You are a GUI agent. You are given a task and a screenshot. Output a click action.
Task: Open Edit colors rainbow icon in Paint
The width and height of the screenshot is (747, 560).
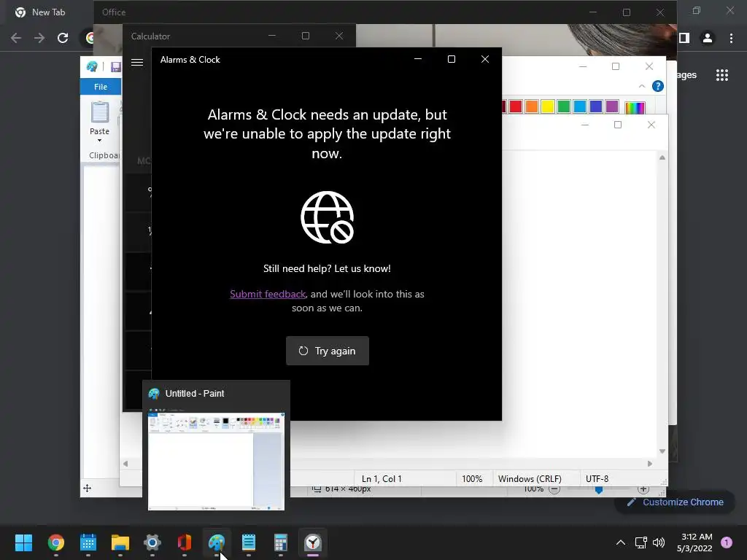tap(635, 108)
